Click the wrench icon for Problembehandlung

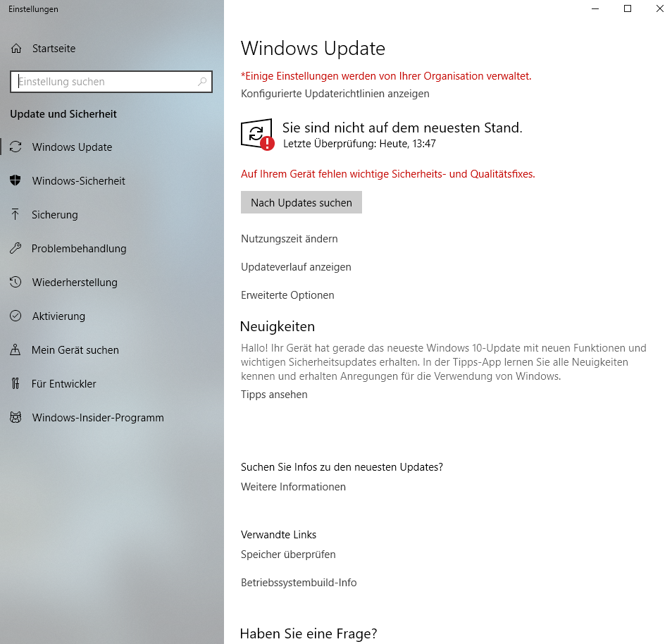(x=15, y=248)
